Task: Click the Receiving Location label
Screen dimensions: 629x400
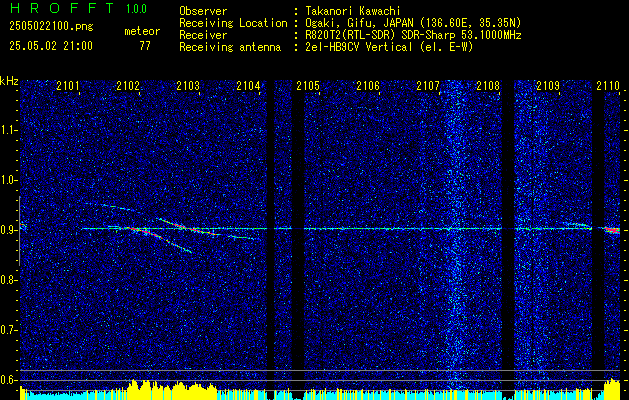Action: tap(233, 23)
